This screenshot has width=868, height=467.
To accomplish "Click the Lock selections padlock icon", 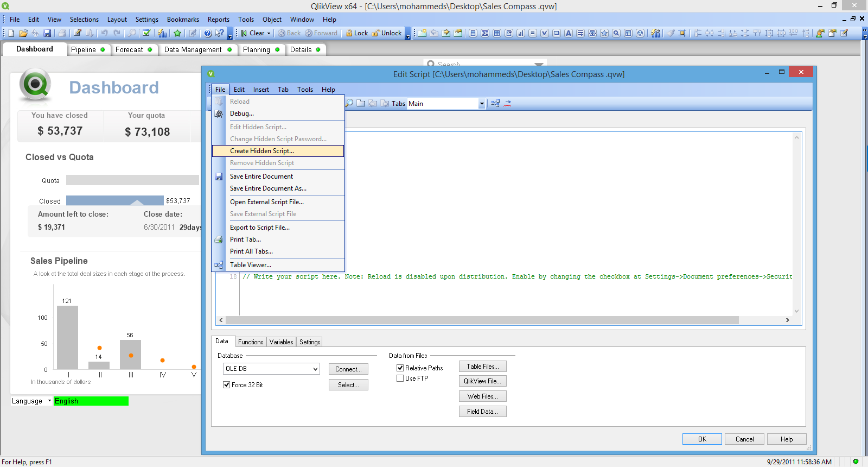I will pyautogui.click(x=349, y=33).
